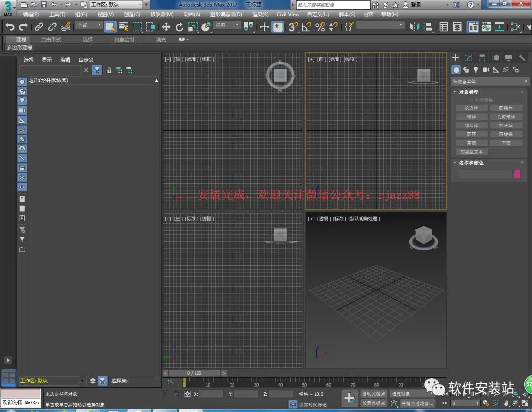Toggle the 自动关键点 auto key mode
Image resolution: width=532 pixels, height=412 pixels.
tap(373, 394)
